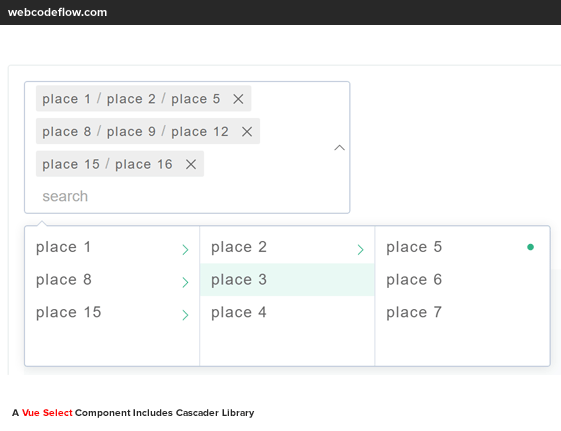This screenshot has width=561, height=431.
Task: Click place 8 / place 9 / place 12 tag text
Action: (135, 132)
